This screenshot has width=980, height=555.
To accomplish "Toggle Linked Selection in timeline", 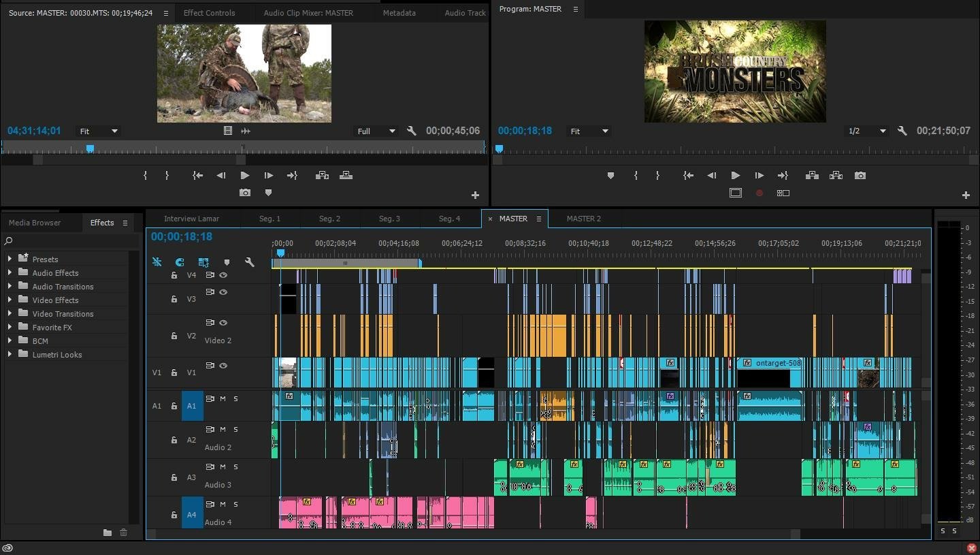I will tap(203, 262).
